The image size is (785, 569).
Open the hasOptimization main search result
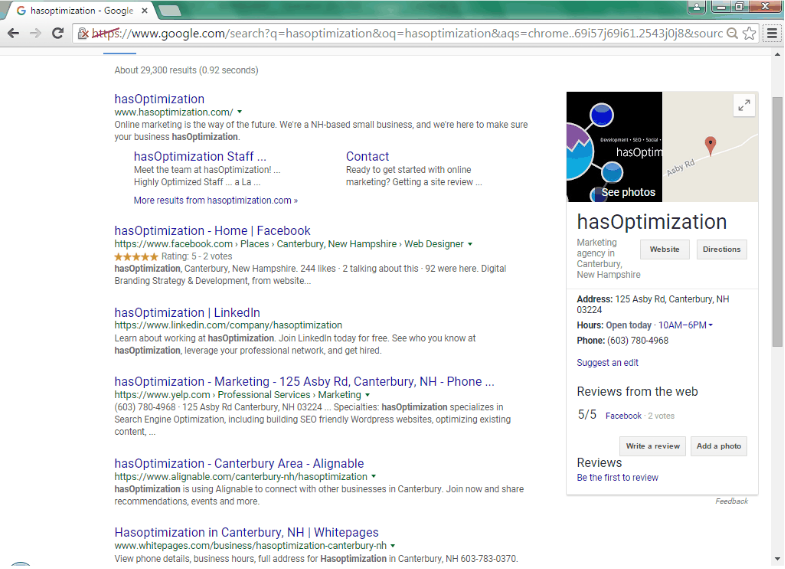coord(159,99)
